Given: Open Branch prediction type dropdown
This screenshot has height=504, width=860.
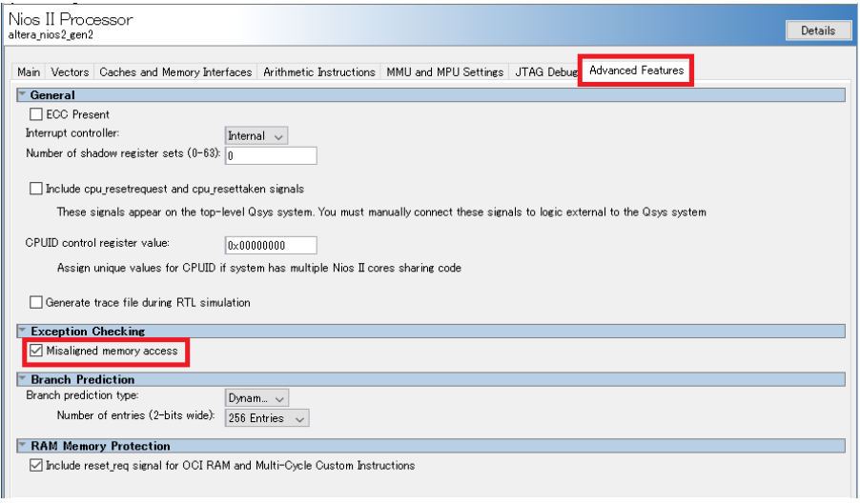Looking at the screenshot, I should click(256, 398).
